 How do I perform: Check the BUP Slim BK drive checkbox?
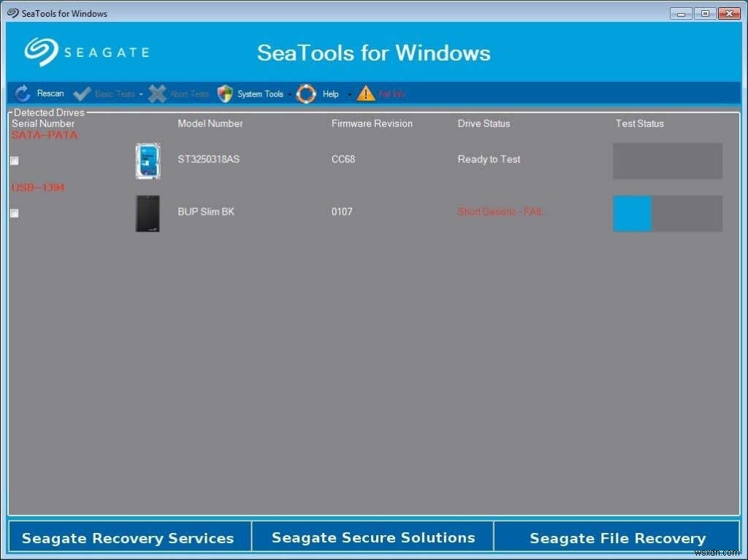(15, 213)
